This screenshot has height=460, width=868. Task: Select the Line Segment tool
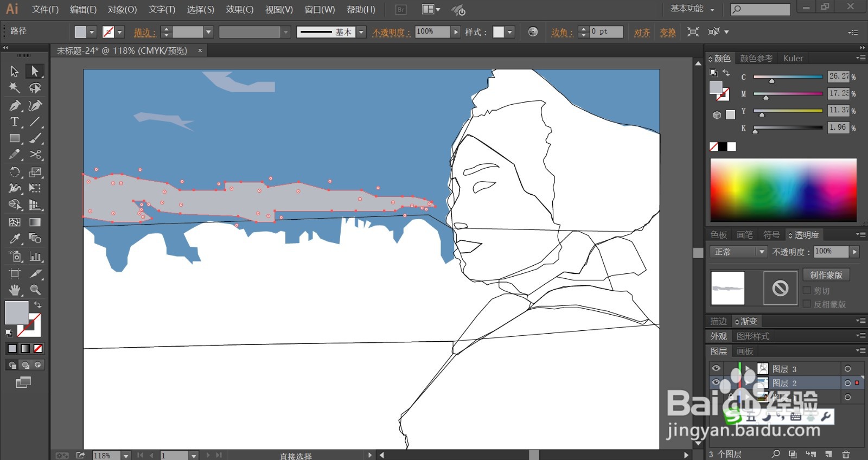point(35,122)
